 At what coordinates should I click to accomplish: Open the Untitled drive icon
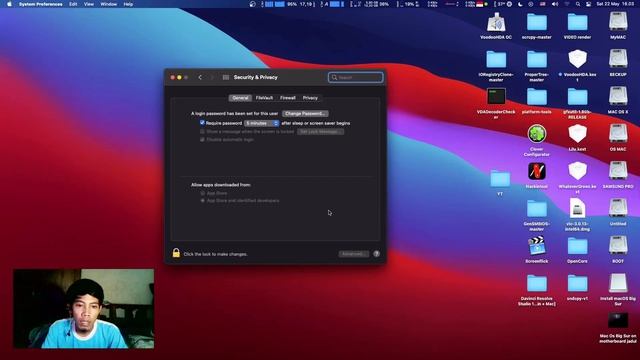(x=618, y=208)
